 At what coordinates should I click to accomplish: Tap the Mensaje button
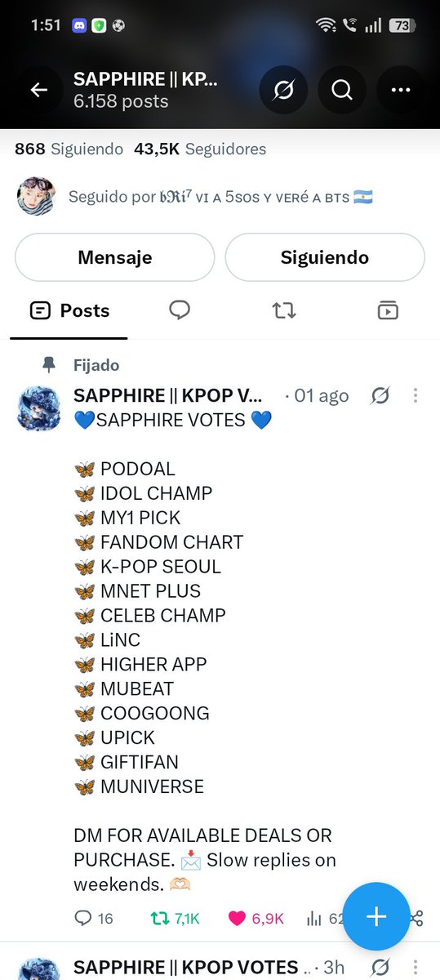[x=115, y=257]
